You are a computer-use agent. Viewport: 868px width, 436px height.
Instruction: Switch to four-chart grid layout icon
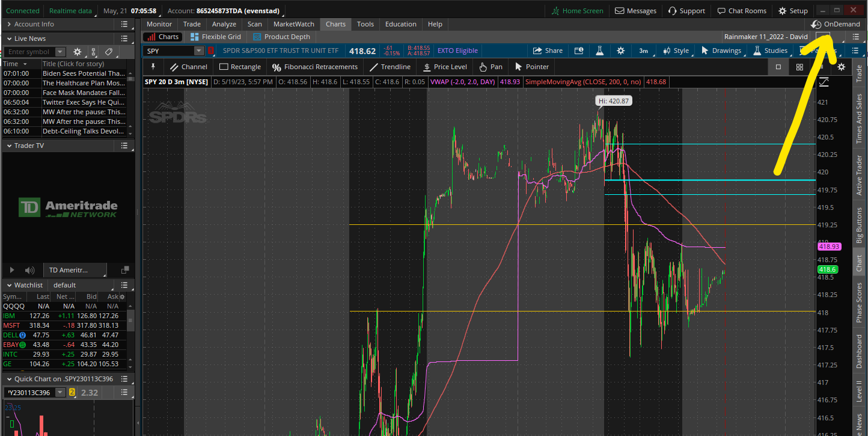[x=799, y=67]
